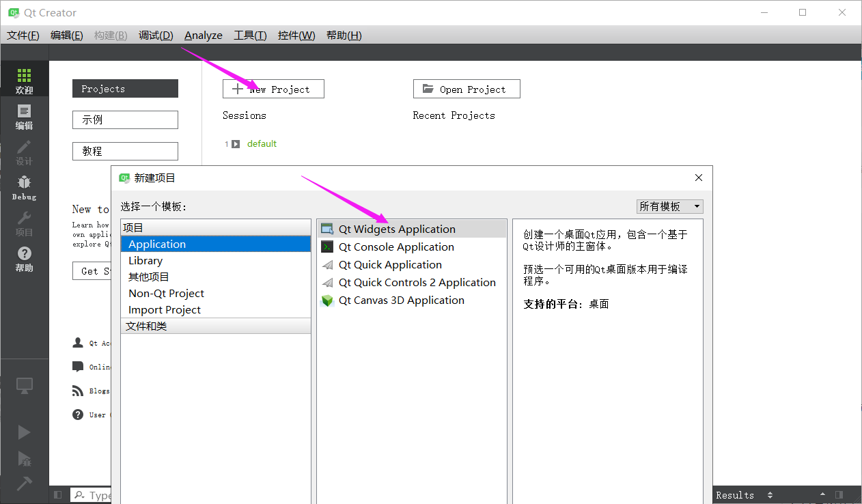The height and width of the screenshot is (504, 862).
Task: Open the 调试(D) menu
Action: (156, 36)
